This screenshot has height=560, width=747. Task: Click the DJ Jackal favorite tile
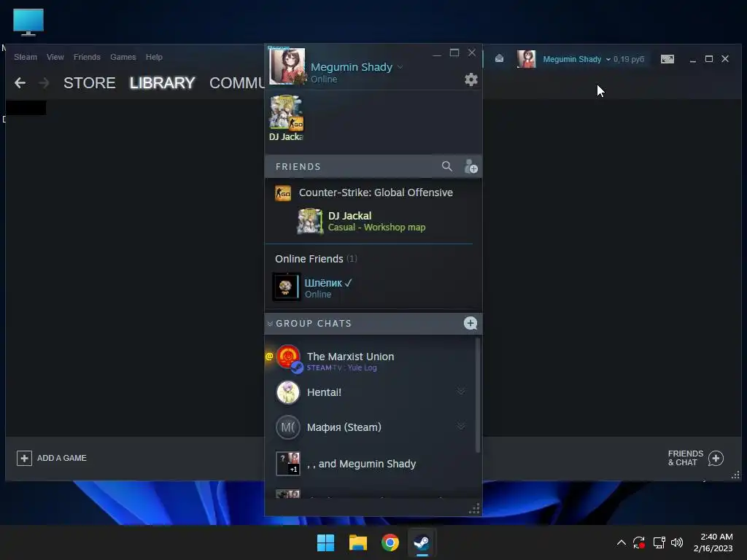tap(286, 118)
